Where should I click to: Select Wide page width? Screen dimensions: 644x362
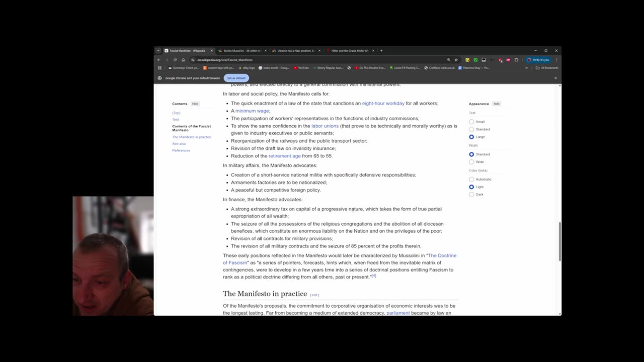tap(471, 162)
